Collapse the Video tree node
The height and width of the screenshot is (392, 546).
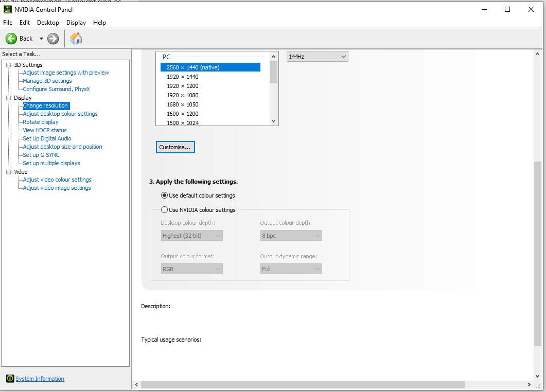tap(8, 172)
